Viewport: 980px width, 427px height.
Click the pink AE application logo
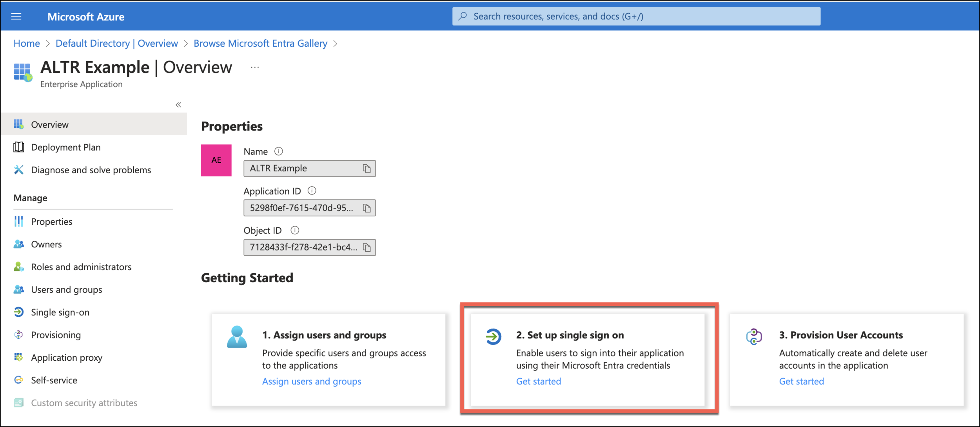216,160
